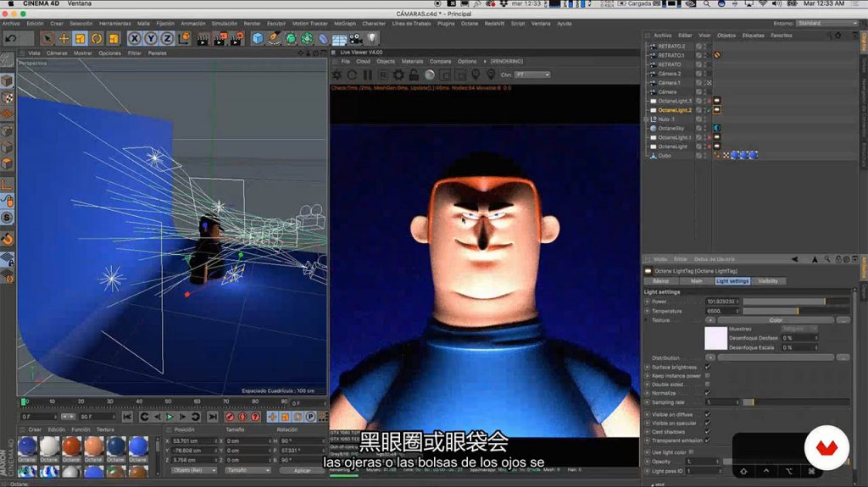The width and height of the screenshot is (868, 487).
Task: Click the Color texture button
Action: (x=776, y=320)
